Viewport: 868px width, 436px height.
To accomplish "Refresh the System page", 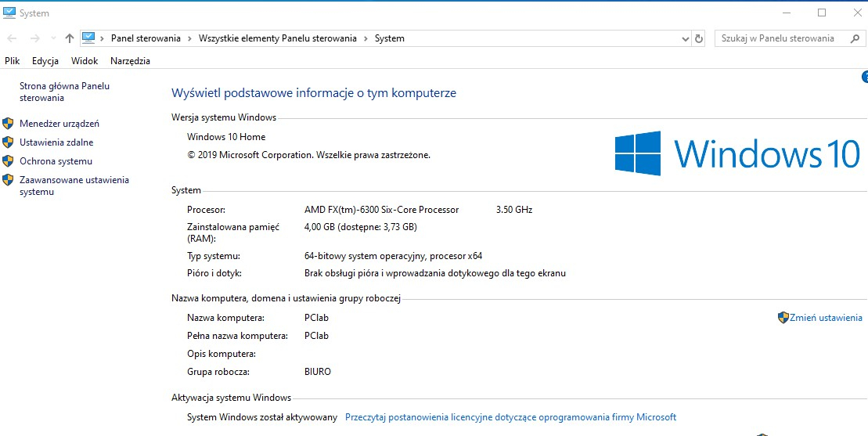I will (x=699, y=38).
